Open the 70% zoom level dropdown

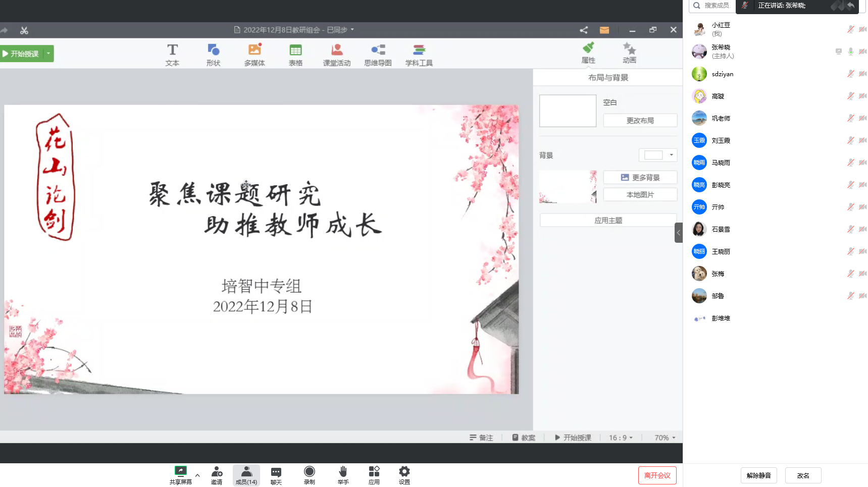[x=665, y=438]
